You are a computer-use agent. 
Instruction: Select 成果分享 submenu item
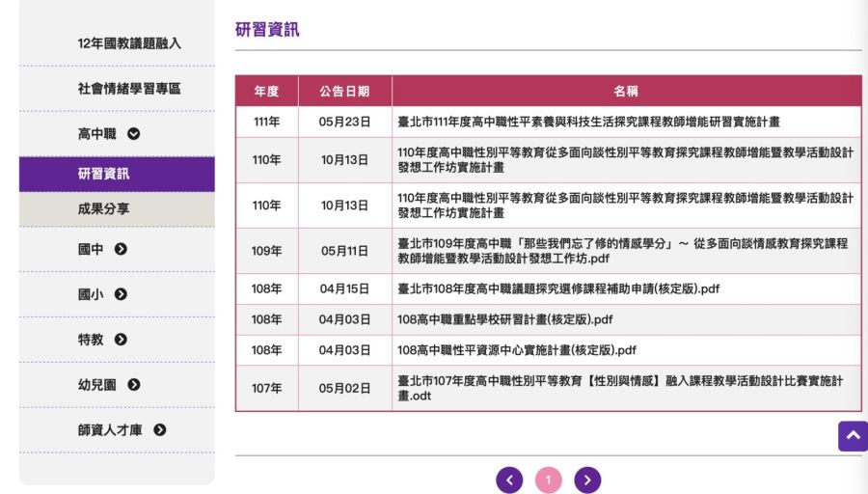(x=117, y=208)
